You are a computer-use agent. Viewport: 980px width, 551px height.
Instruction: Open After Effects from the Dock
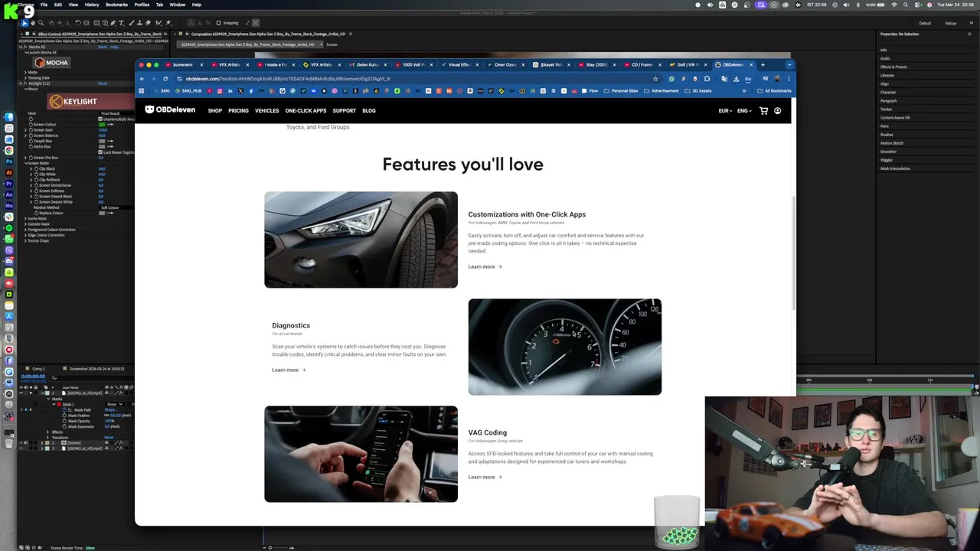pyautogui.click(x=9, y=194)
